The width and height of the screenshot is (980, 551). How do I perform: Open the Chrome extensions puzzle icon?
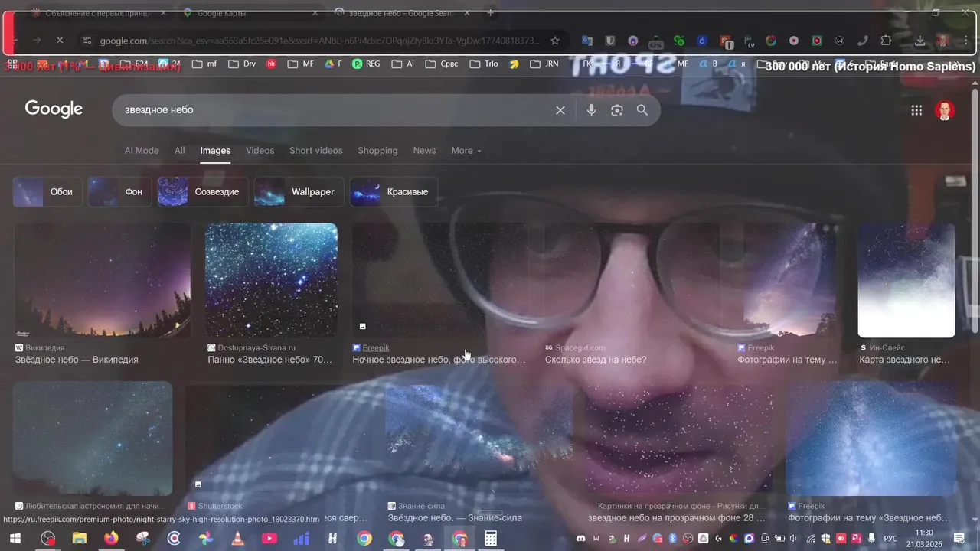coord(886,41)
